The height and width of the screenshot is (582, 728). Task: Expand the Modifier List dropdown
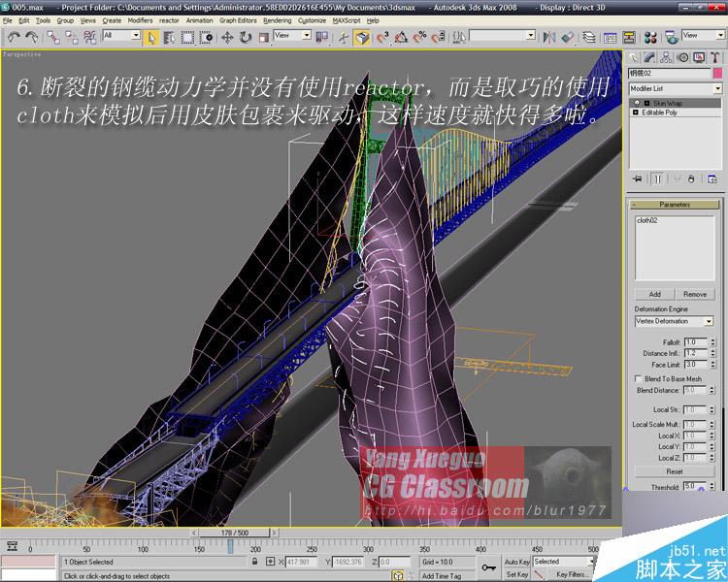tap(676, 88)
